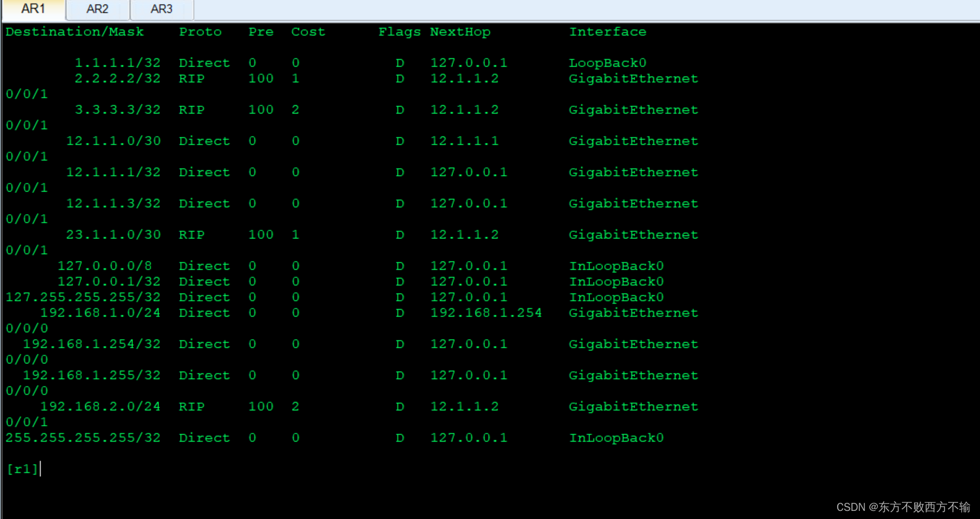The width and height of the screenshot is (980, 519).
Task: Click RIP protocol of route 3.3.3.3/32
Action: [191, 109]
